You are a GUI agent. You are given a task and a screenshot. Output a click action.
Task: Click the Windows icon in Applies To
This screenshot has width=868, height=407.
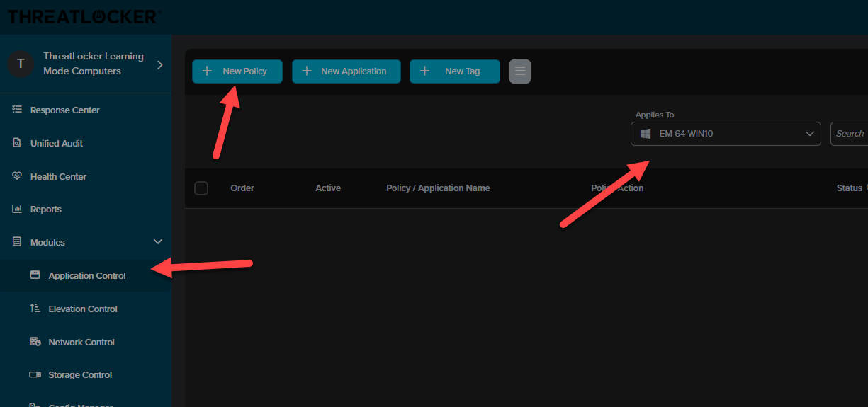click(646, 134)
